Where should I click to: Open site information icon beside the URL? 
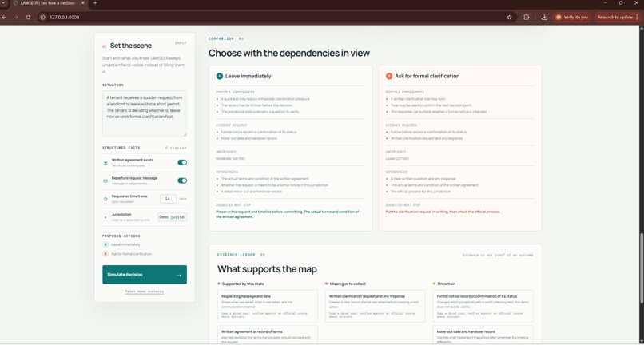(x=42, y=18)
